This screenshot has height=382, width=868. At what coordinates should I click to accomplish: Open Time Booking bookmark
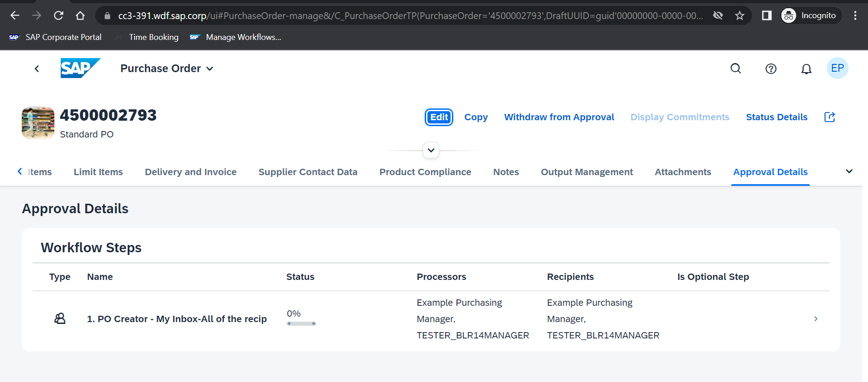click(146, 37)
